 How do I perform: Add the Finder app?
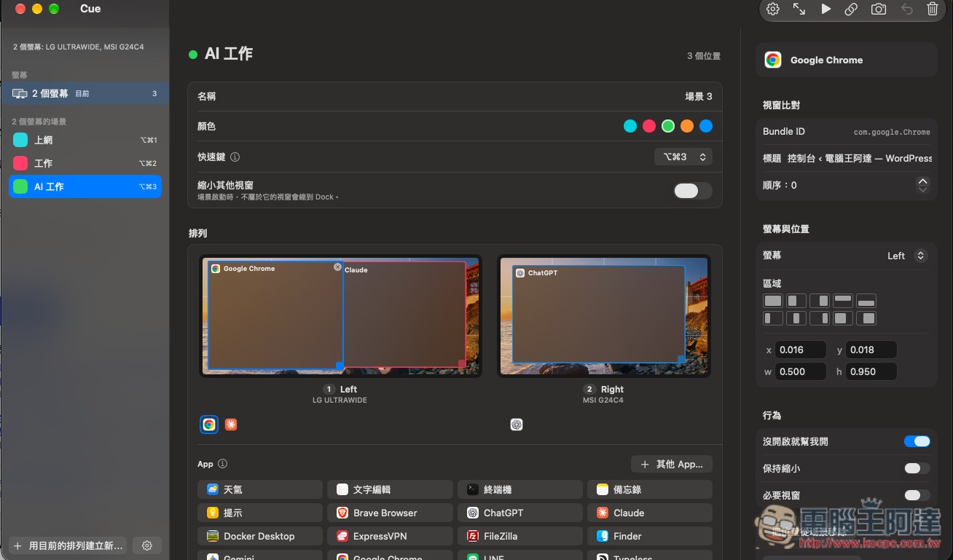[650, 536]
